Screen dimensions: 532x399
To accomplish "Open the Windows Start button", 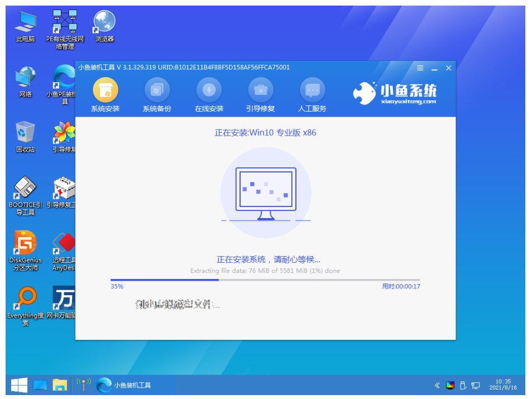I will 18,385.
